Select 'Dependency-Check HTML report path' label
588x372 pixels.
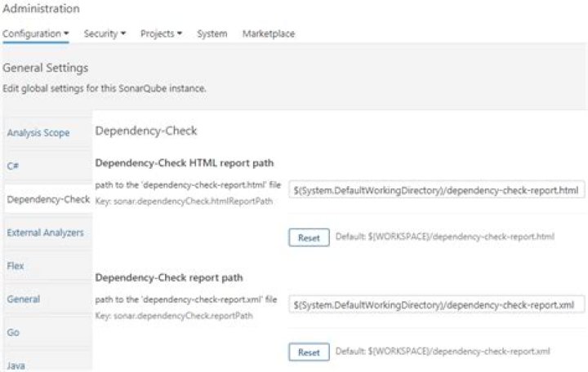click(x=185, y=163)
